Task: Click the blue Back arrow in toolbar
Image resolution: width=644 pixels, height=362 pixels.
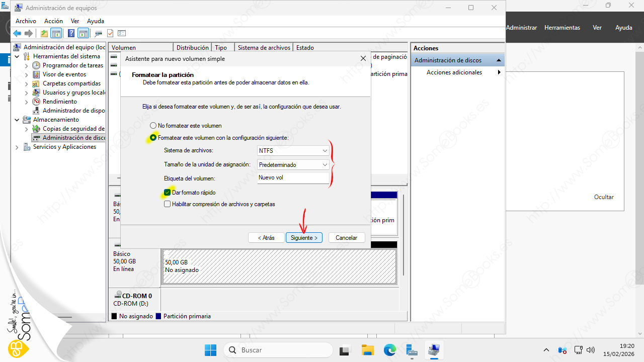Action: click(x=17, y=33)
